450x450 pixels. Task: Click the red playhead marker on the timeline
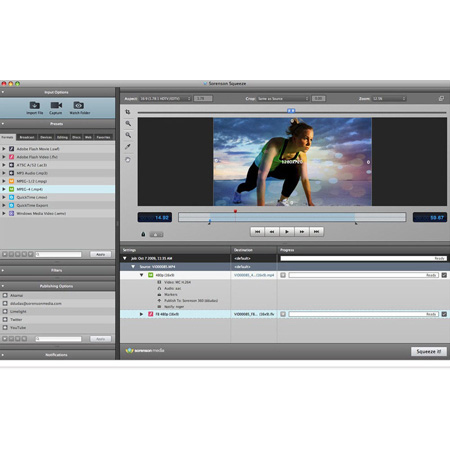(235, 211)
